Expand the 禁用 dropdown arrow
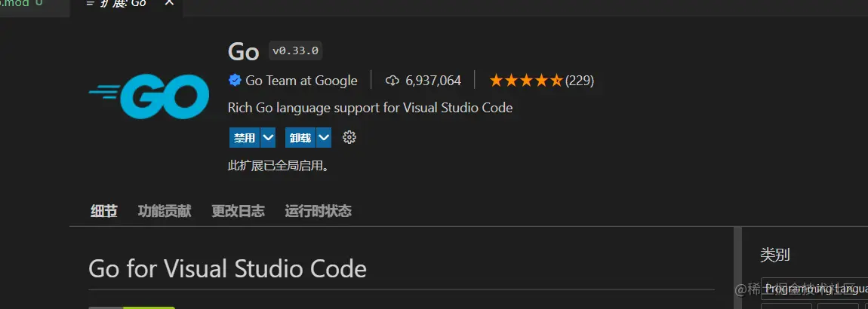 (x=268, y=138)
